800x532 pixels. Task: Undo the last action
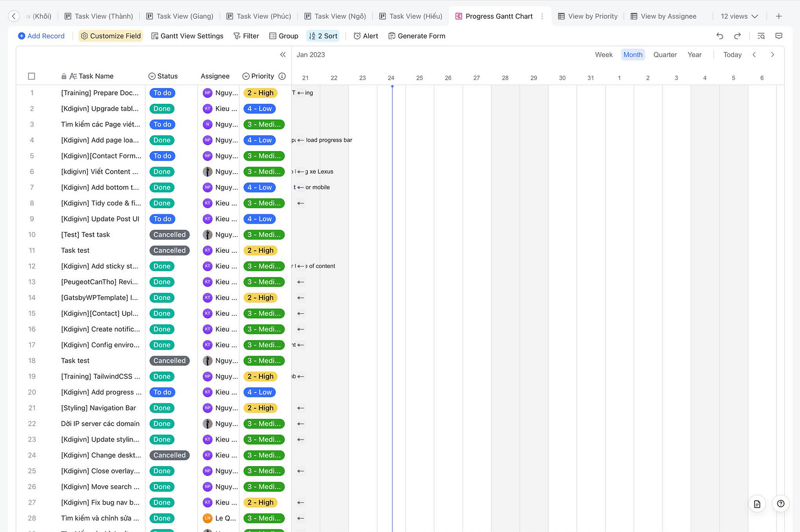pos(720,36)
